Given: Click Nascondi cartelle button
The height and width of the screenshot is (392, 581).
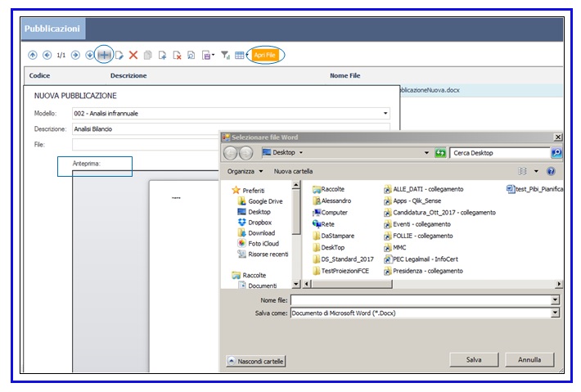Looking at the screenshot, I should click(255, 361).
